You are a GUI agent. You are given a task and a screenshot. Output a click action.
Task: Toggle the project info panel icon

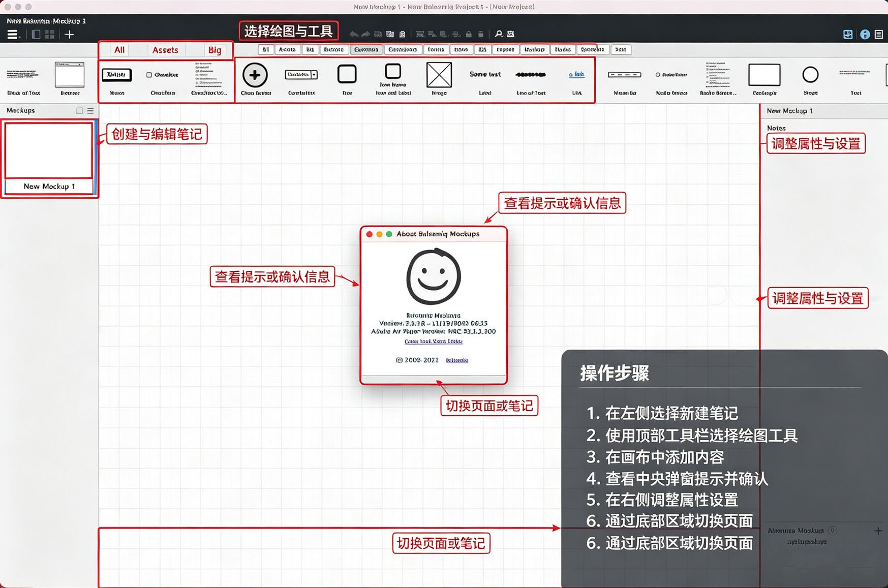pos(879,35)
